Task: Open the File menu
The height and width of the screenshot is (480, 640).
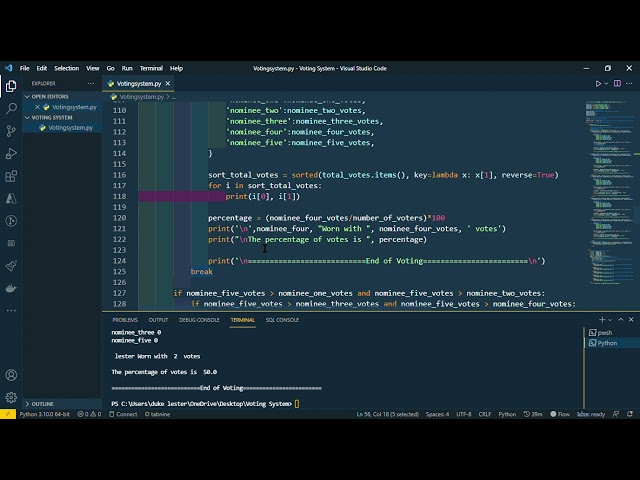Action: 24,68
